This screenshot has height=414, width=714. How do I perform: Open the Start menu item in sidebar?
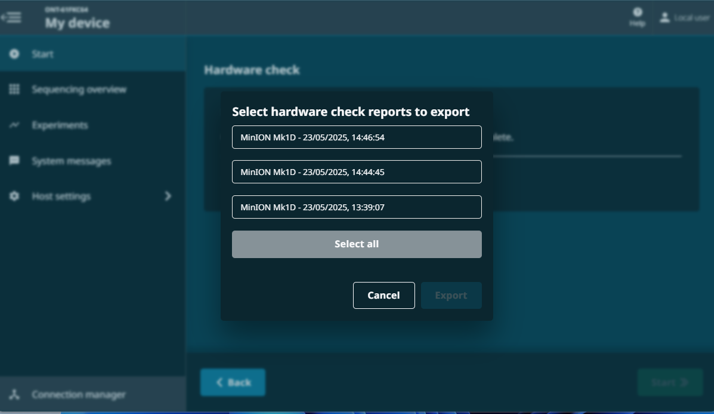[92, 54]
